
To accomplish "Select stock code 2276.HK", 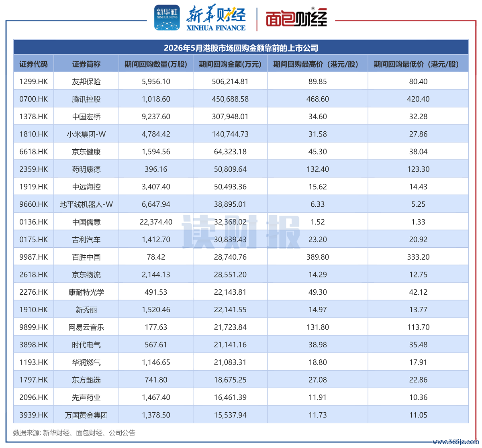I will (33, 292).
